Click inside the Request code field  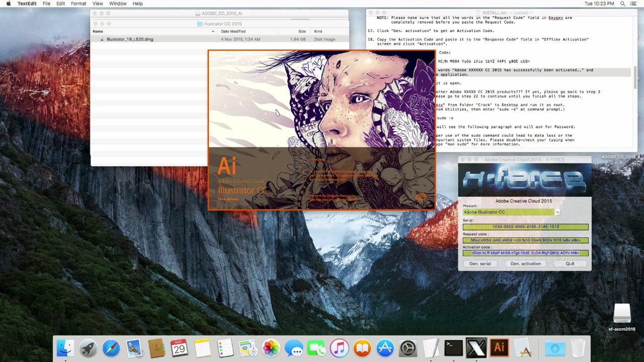pyautogui.click(x=526, y=240)
